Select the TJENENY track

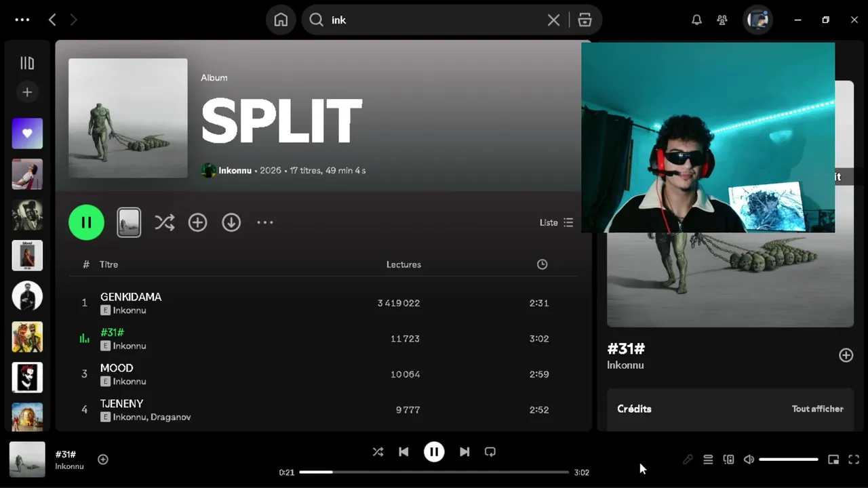pyautogui.click(x=122, y=403)
